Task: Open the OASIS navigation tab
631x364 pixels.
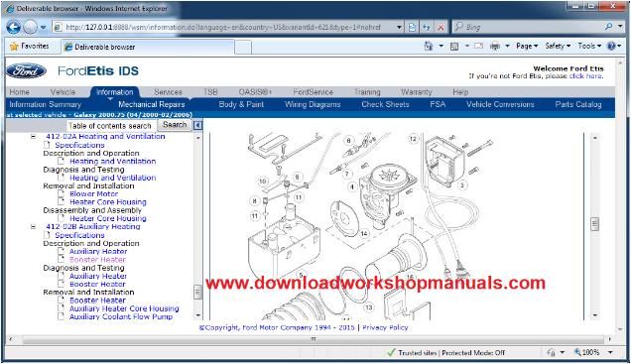Action: coord(255,92)
